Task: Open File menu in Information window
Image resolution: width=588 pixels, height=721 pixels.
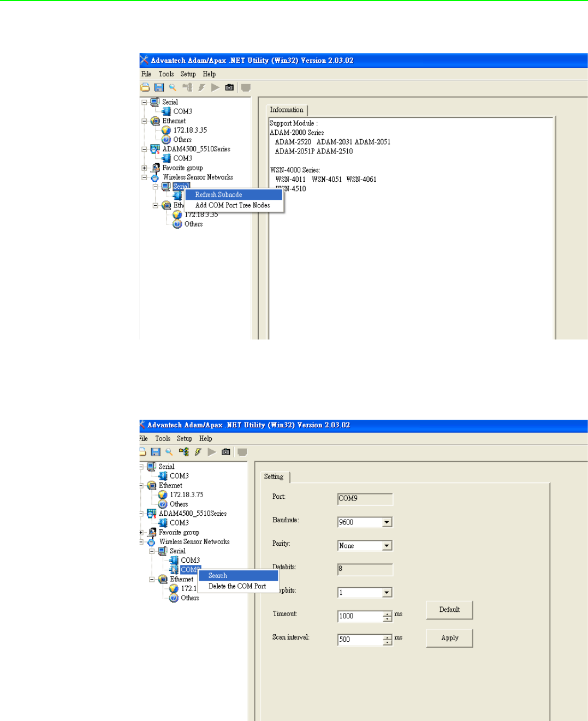Action: pyautogui.click(x=146, y=74)
